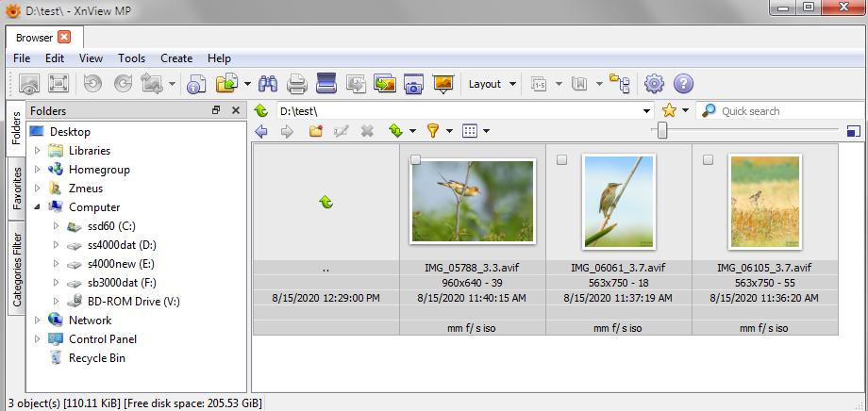The height and width of the screenshot is (411, 868).
Task: Open the File menu
Action: [22, 58]
